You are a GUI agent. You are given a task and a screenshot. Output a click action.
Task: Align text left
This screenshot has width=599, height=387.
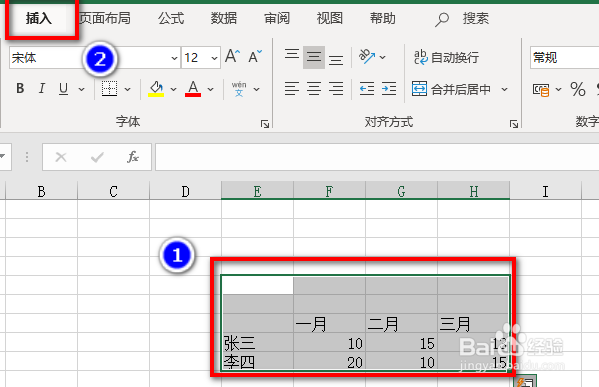[x=292, y=89]
